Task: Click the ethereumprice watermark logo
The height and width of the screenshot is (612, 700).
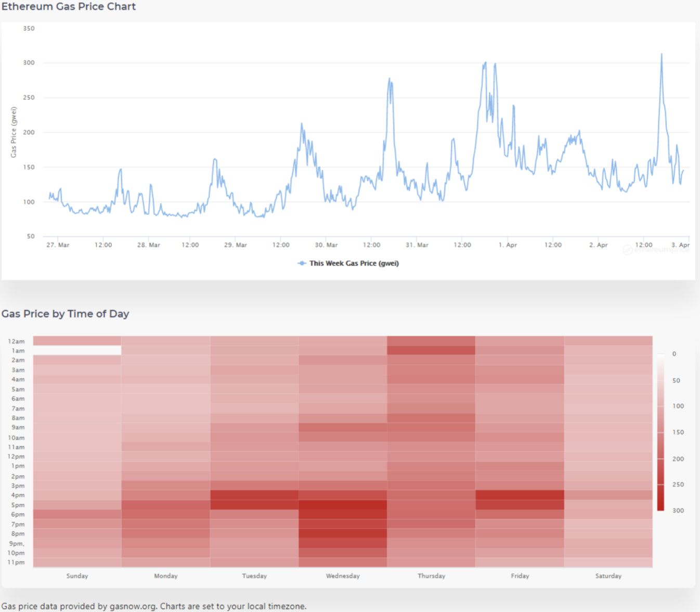Action: [x=655, y=250]
